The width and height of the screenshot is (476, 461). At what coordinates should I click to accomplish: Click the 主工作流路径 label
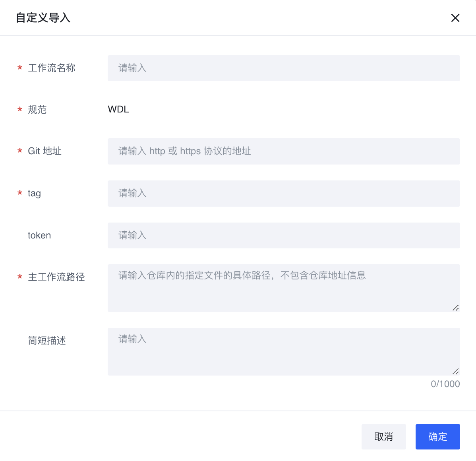pos(56,277)
